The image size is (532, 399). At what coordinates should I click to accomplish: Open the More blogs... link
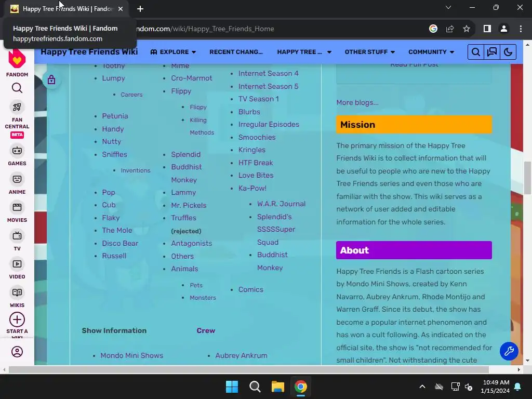(357, 102)
